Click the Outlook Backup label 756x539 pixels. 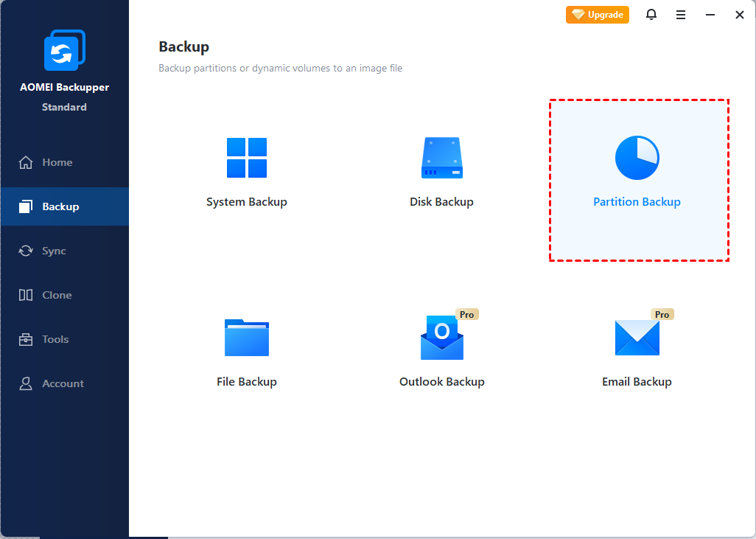tap(441, 382)
